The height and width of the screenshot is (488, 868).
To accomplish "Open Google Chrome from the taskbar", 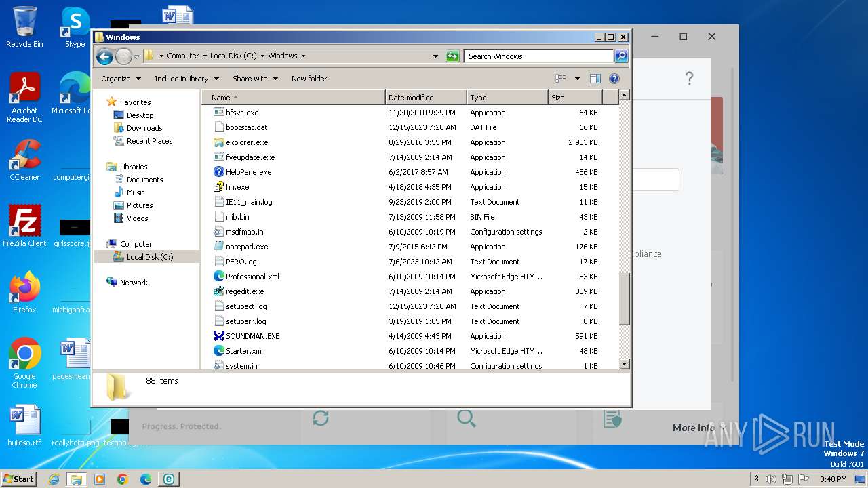I will click(x=123, y=479).
